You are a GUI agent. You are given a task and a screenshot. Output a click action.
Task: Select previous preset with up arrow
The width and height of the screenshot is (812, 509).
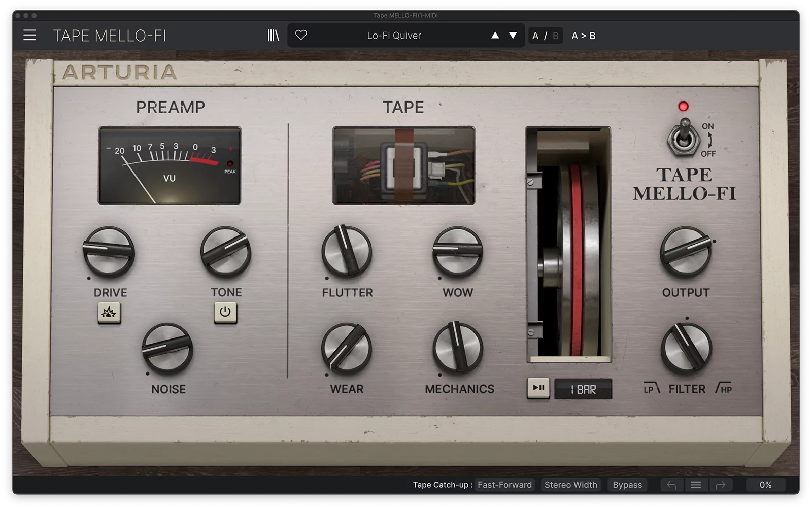click(x=495, y=36)
